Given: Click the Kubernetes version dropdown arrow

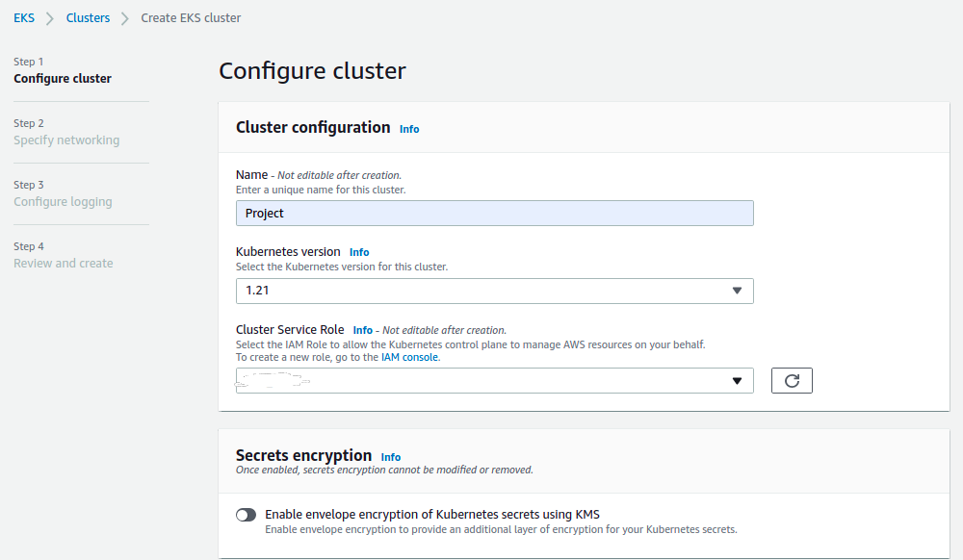Looking at the screenshot, I should [737, 291].
